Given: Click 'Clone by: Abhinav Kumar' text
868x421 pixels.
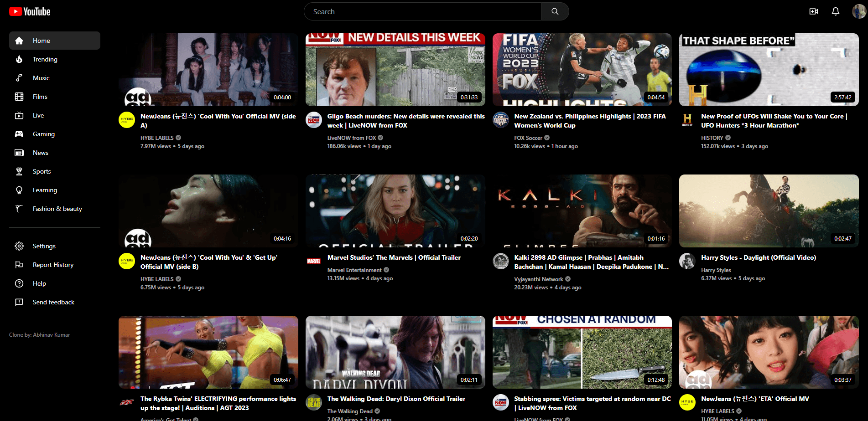Looking at the screenshot, I should click(x=40, y=335).
